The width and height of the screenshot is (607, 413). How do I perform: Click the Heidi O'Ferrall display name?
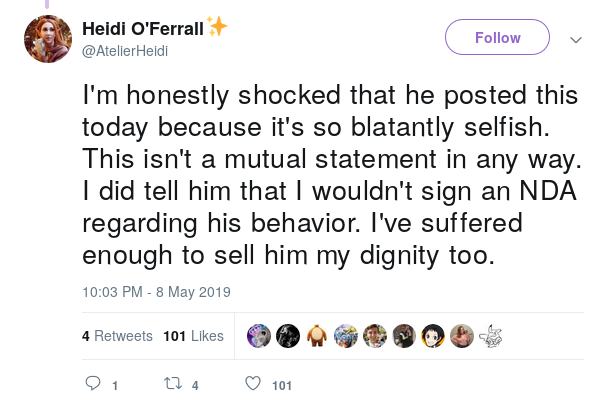tap(143, 29)
